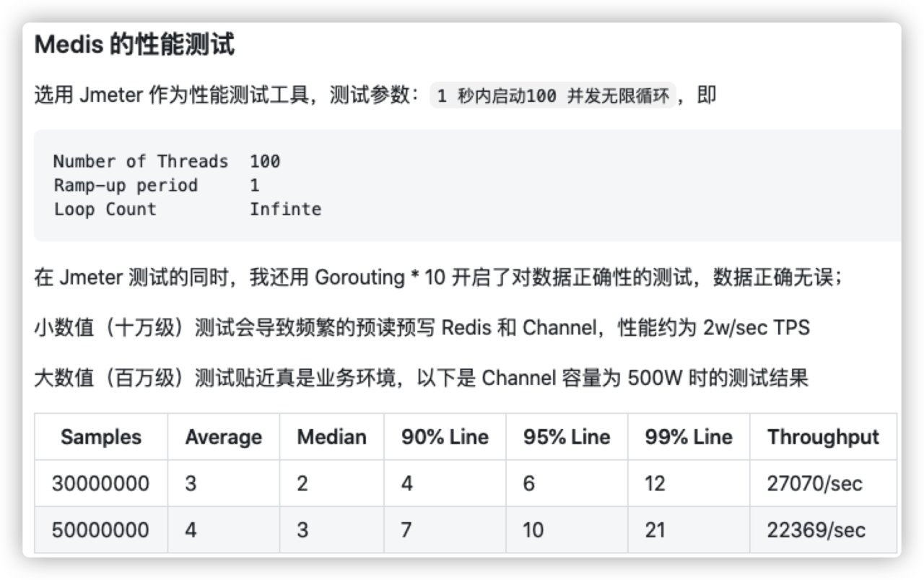Click the 50000000 samples cell

pos(101,529)
